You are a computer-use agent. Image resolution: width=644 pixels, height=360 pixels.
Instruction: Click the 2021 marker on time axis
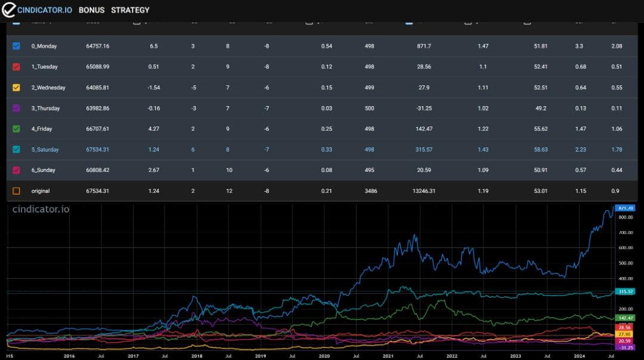[x=388, y=356]
